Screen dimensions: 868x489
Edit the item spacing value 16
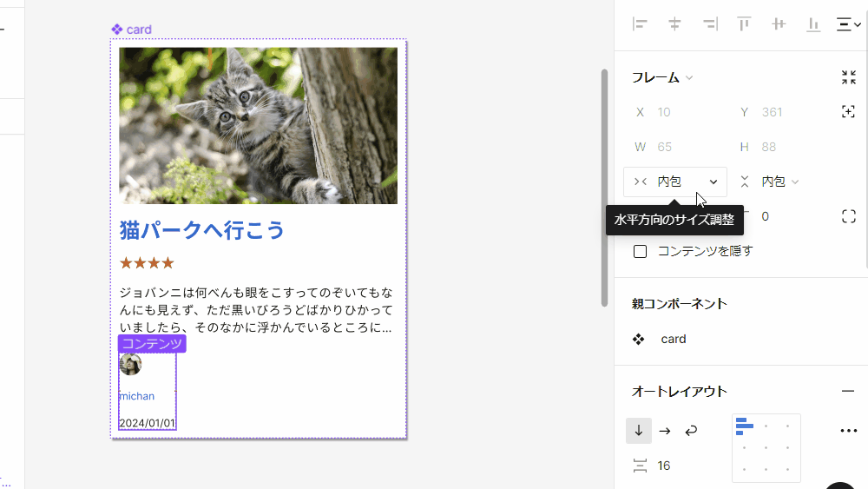(664, 466)
